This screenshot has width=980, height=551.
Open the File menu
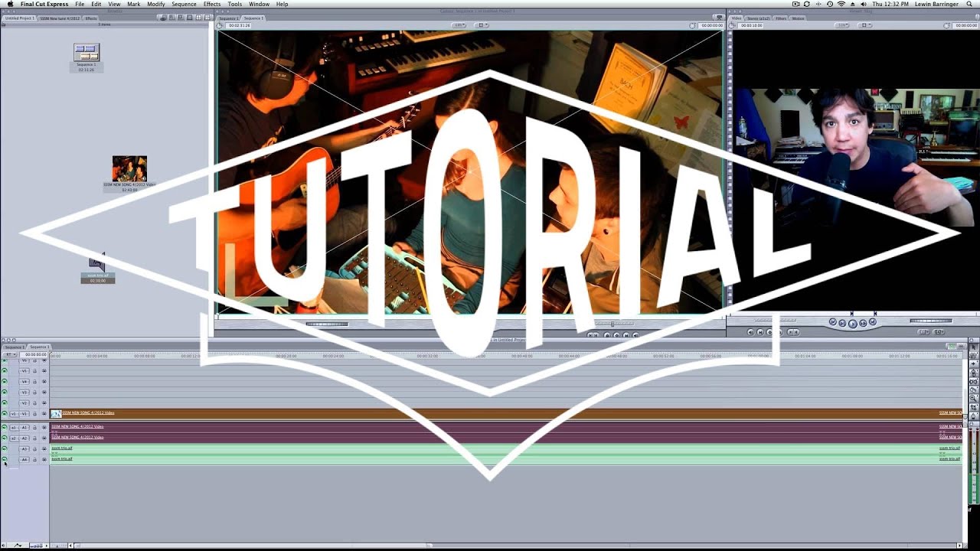(80, 4)
